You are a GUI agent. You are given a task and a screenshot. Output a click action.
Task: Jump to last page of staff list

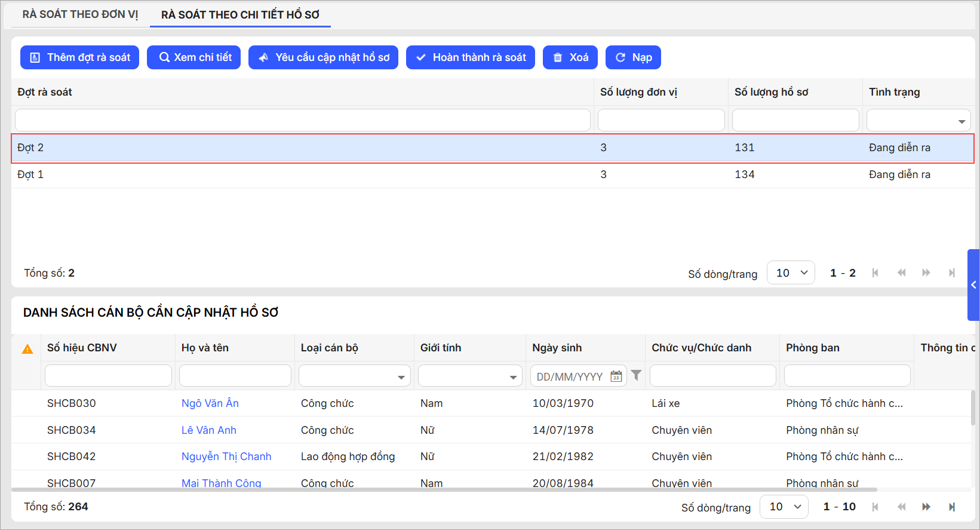point(951,507)
